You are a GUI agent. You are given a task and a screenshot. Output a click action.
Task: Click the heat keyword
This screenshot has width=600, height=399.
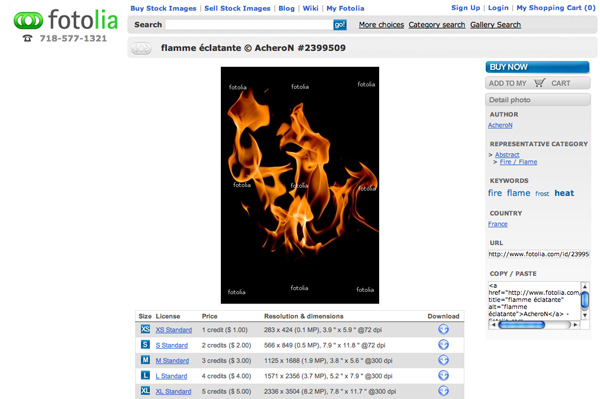click(564, 193)
